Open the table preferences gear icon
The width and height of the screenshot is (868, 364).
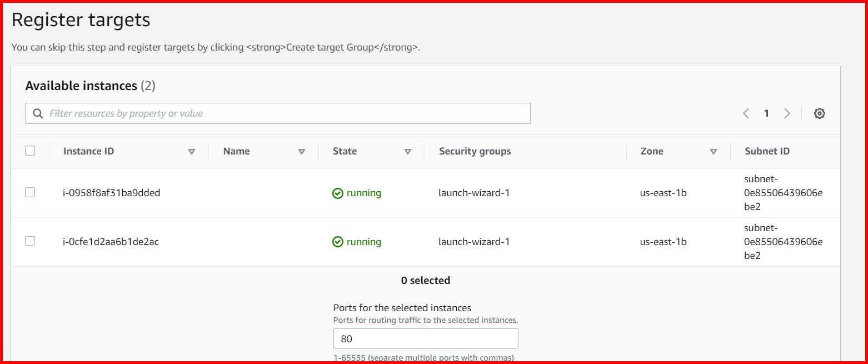click(819, 113)
